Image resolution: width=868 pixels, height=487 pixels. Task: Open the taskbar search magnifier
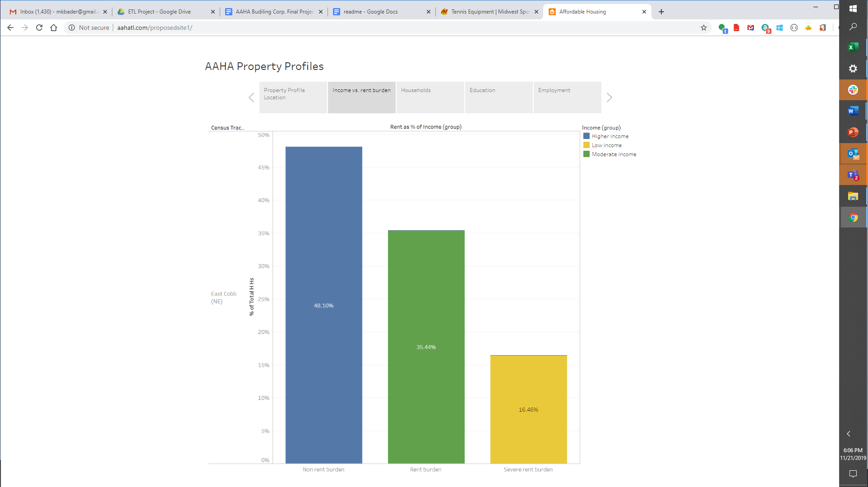coord(853,27)
